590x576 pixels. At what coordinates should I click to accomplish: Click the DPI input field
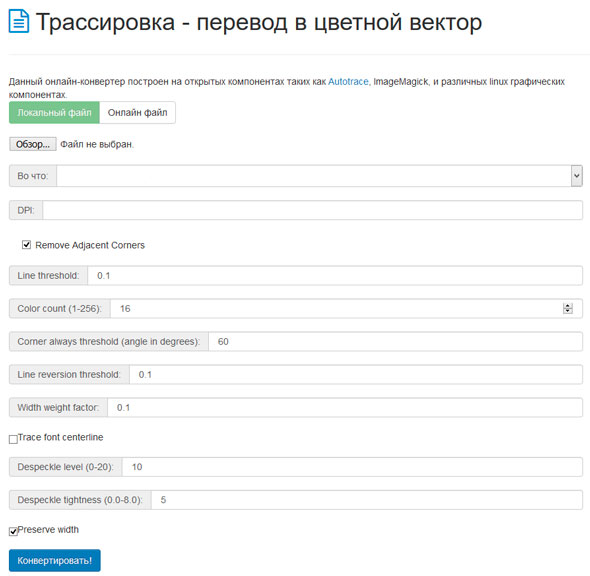pos(313,210)
